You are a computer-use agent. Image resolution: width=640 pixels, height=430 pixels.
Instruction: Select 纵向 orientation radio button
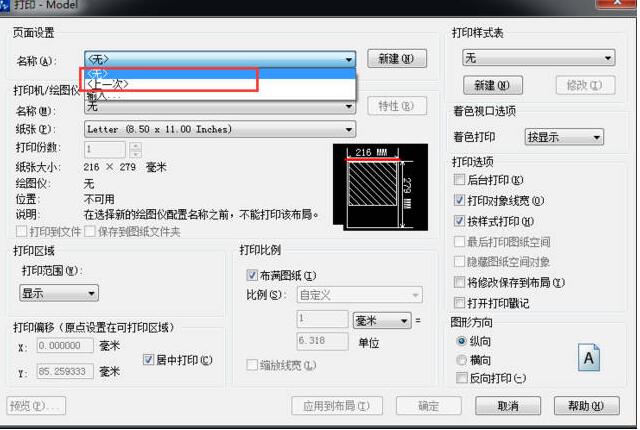(x=462, y=341)
